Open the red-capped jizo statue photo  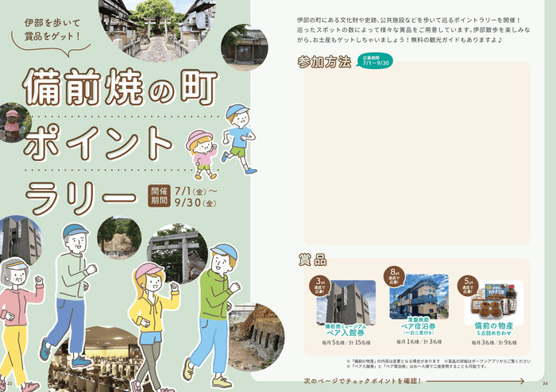click(14, 122)
